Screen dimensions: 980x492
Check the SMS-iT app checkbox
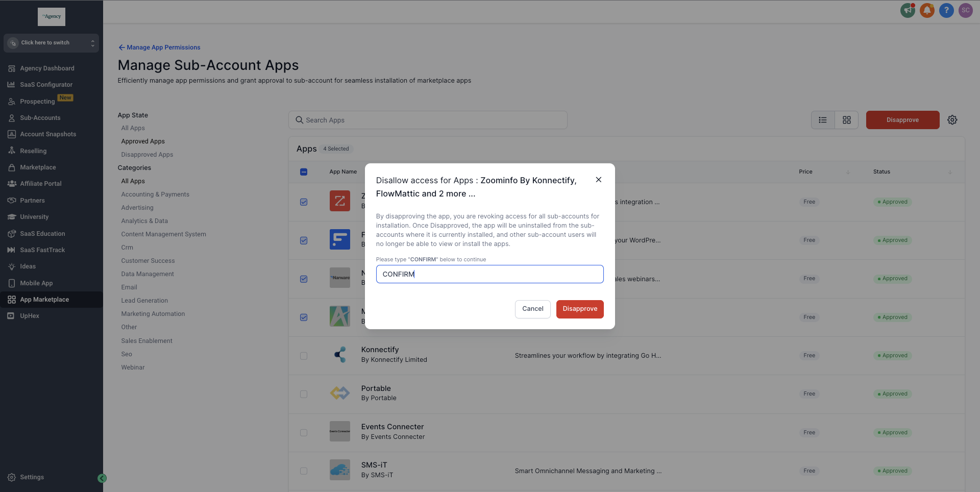[304, 471]
